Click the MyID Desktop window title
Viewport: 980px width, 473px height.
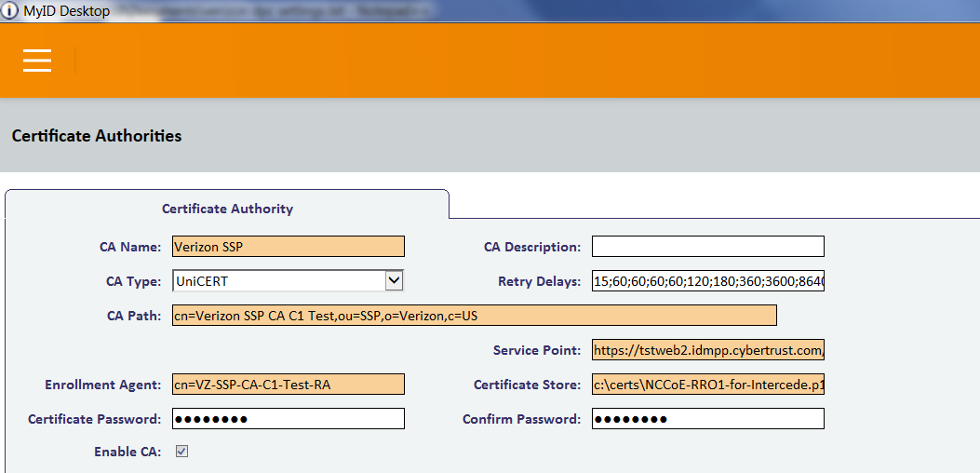(66, 11)
